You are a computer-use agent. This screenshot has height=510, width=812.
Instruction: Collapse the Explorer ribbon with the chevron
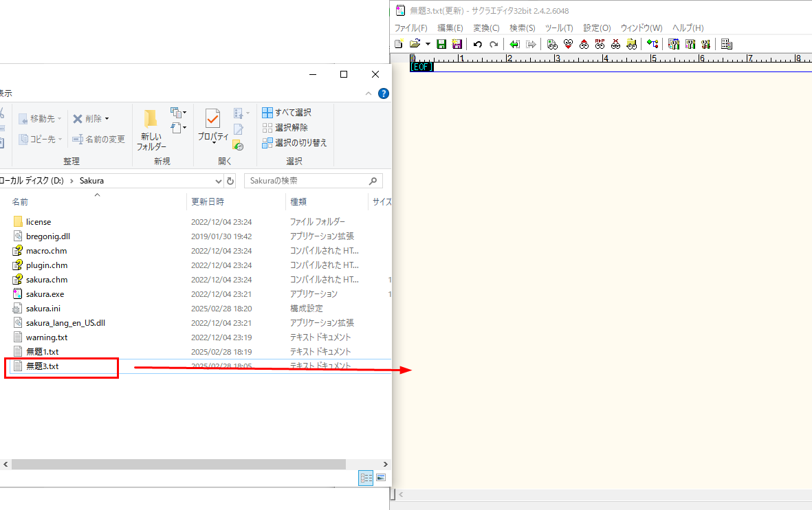(369, 93)
